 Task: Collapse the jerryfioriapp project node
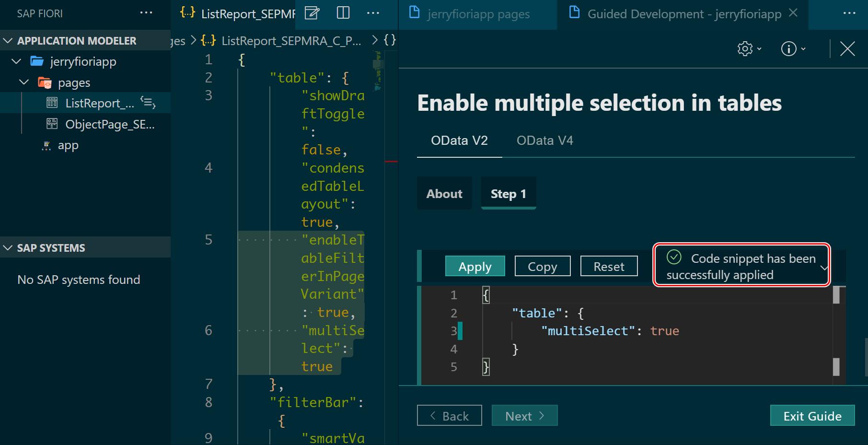(16, 61)
